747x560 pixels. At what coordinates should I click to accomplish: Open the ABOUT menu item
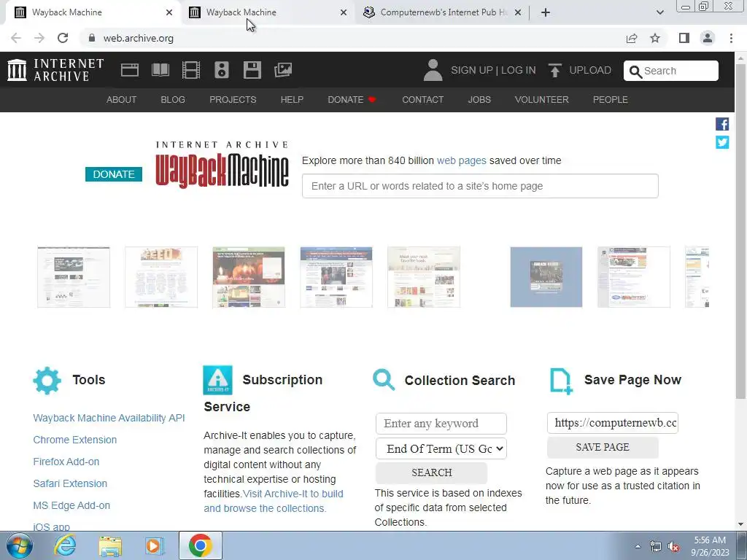[122, 99]
